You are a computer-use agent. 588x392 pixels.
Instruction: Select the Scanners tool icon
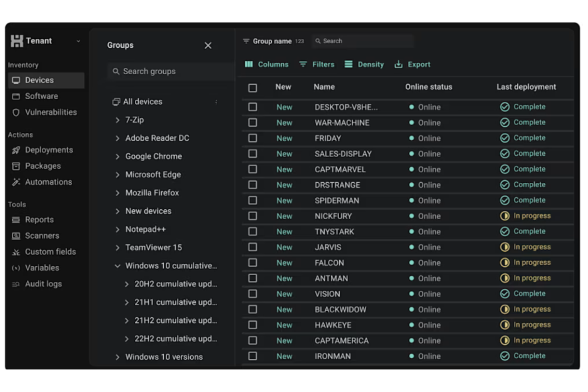16,236
